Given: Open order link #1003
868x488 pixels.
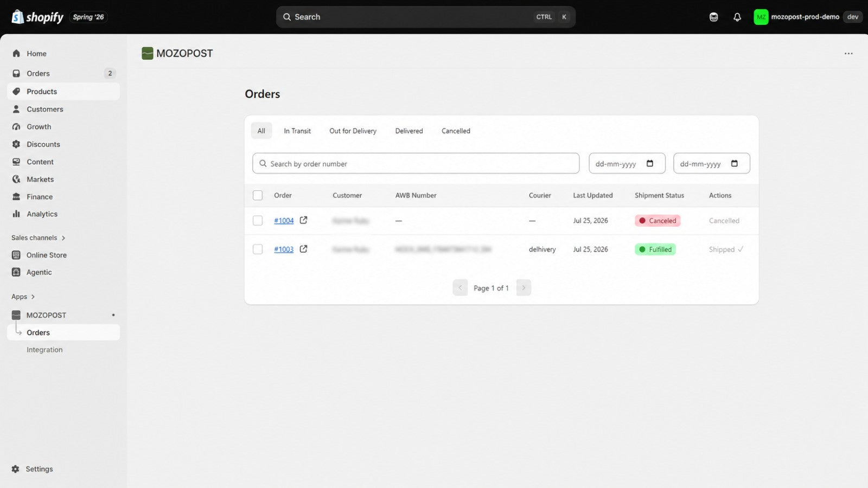Looking at the screenshot, I should (x=284, y=249).
